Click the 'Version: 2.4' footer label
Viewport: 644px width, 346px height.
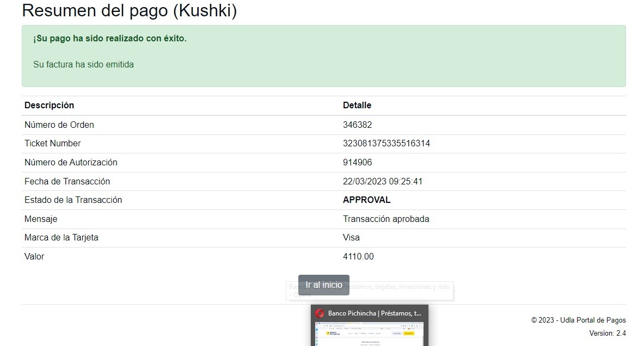point(607,333)
